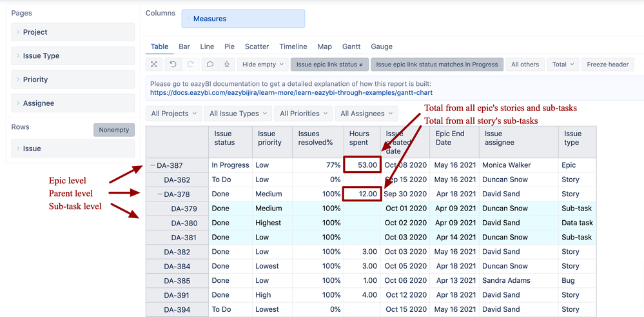Toggle Issue epic link status ≠ filter
The height and width of the screenshot is (317, 644).
329,65
